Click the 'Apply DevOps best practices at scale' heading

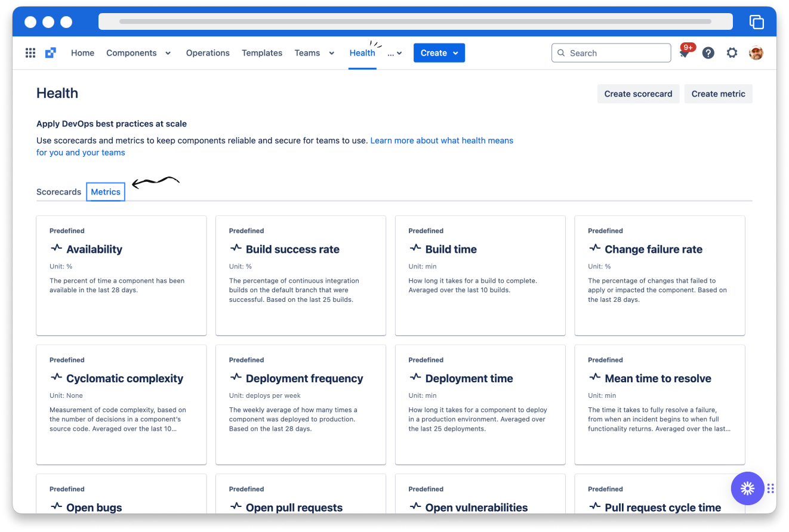click(112, 124)
